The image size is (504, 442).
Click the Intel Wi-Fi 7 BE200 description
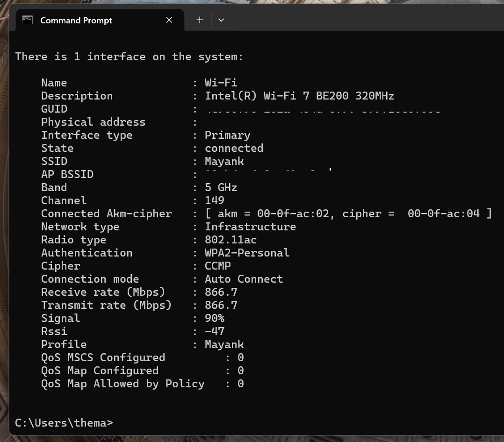point(299,96)
